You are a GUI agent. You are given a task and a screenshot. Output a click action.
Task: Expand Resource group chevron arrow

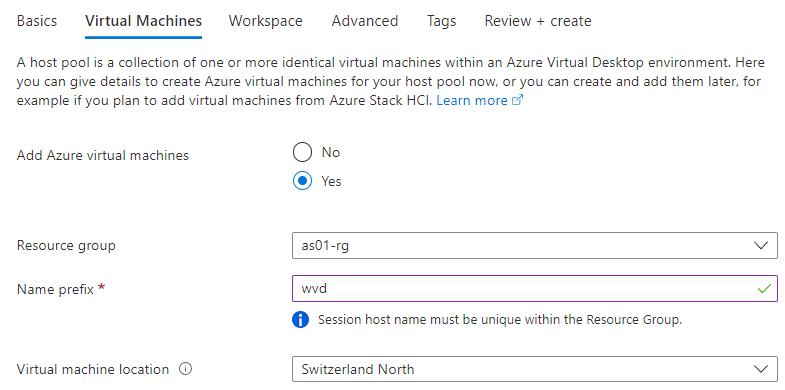pos(760,246)
